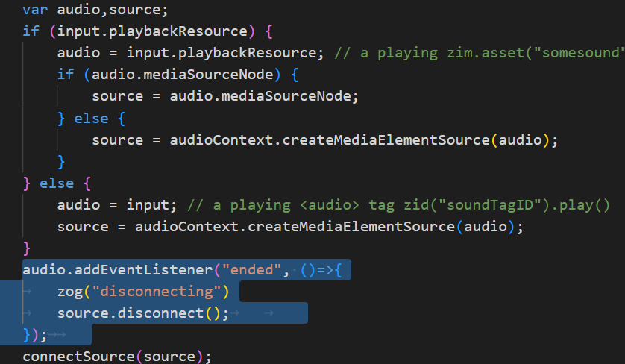Click the indented inner else keyword
This screenshot has width=625, height=364.
pyautogui.click(x=92, y=118)
